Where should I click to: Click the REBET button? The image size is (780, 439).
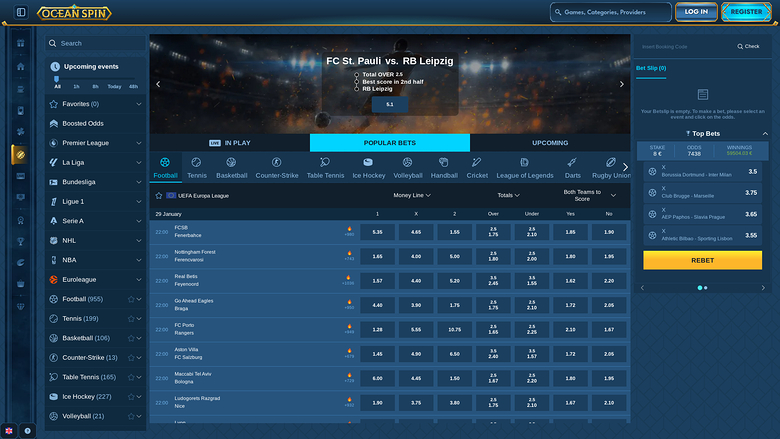coord(702,261)
